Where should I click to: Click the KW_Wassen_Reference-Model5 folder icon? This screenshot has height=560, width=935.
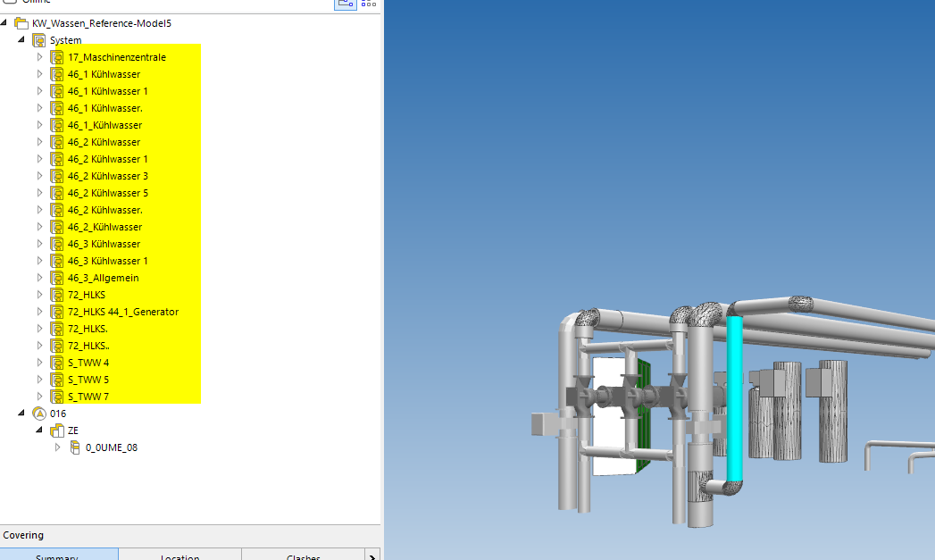pos(21,23)
